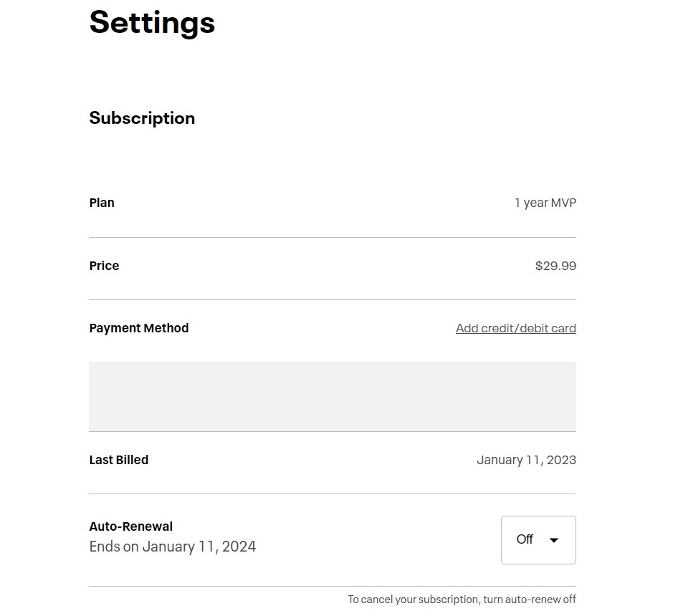Click the Price row label
Viewport: 678px width, 616px height.
pos(104,266)
